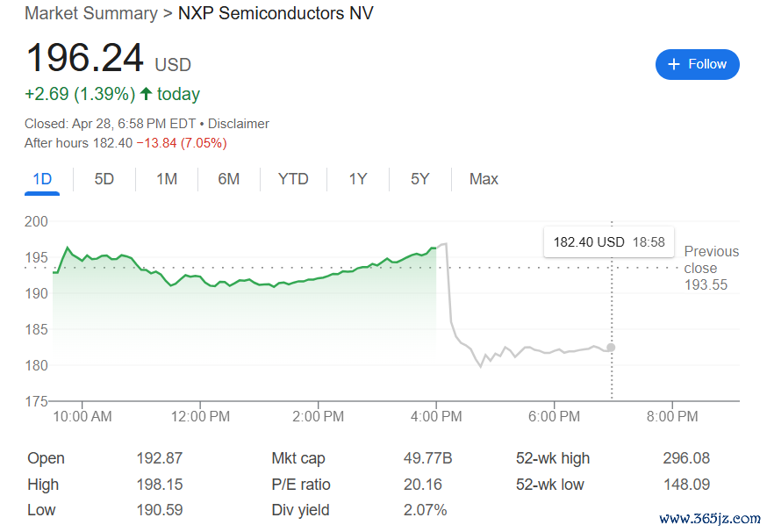Open the Disclaimer link
Image resolution: width=767 pixels, height=532 pixels.
pos(239,124)
